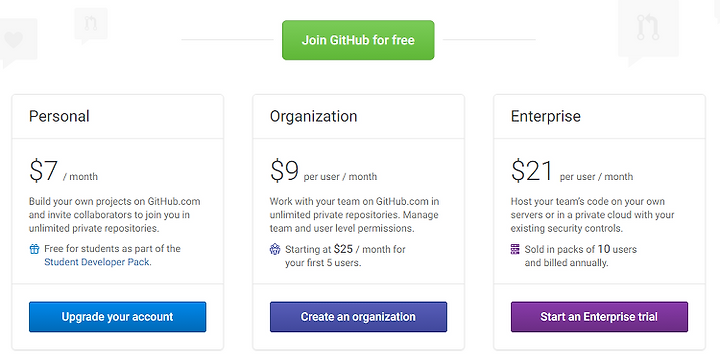
Task: Click the organization icon beside Starting at $25
Action: pyautogui.click(x=275, y=249)
